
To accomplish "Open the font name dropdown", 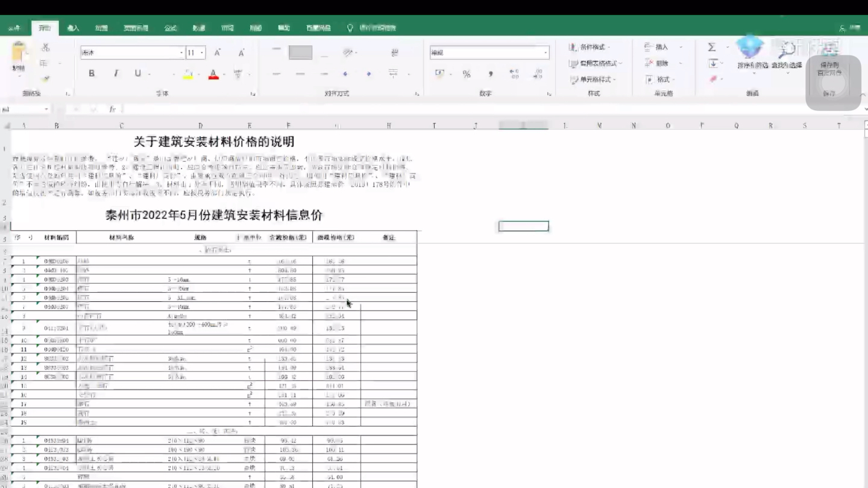I will click(181, 53).
